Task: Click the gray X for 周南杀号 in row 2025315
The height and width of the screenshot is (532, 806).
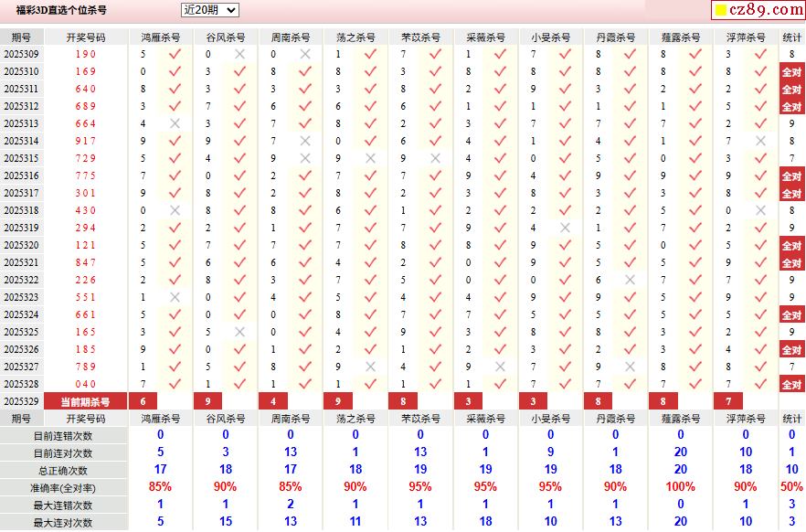Action: 305,158
